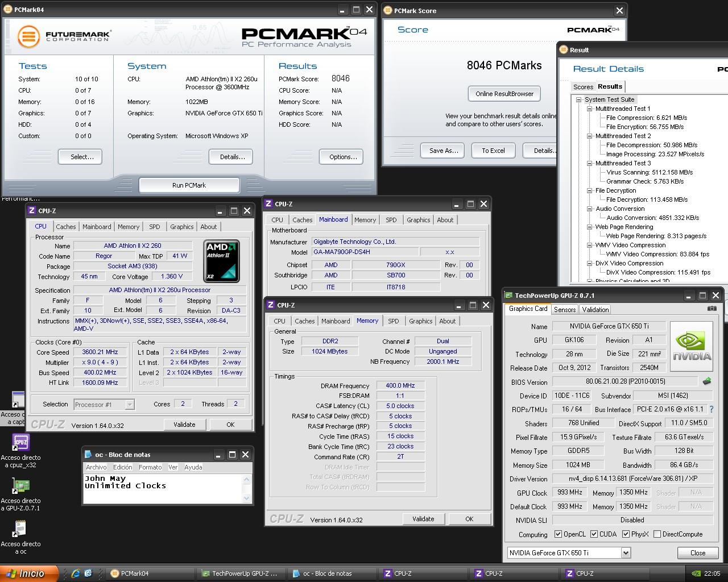Open the Processor #1 selection dropdown

tap(130, 405)
